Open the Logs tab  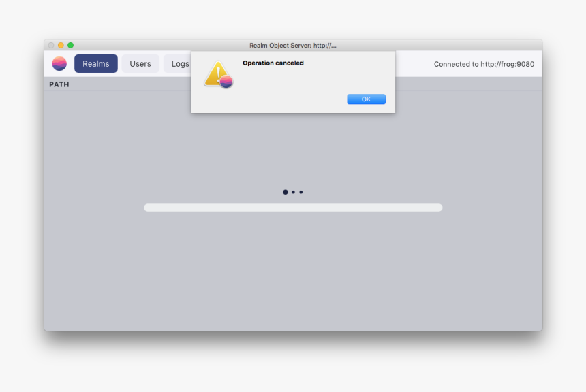pos(179,63)
